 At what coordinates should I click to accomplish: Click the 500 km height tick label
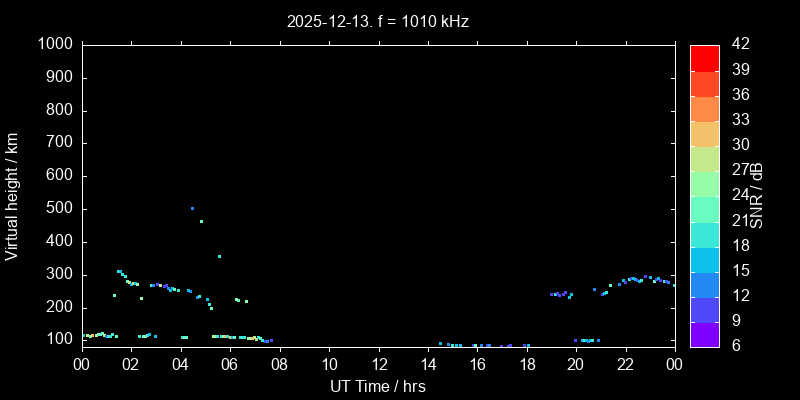[x=59, y=209]
